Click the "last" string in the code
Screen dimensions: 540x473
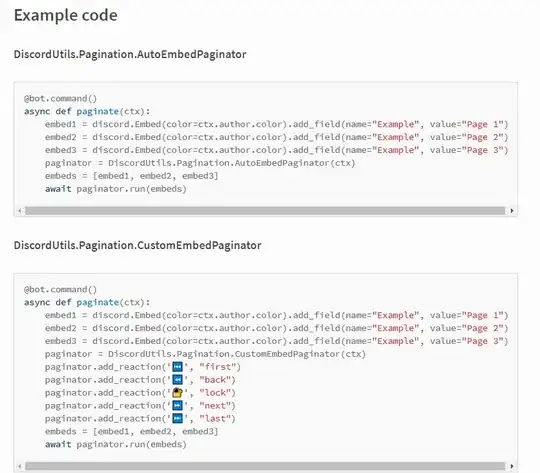click(217, 419)
